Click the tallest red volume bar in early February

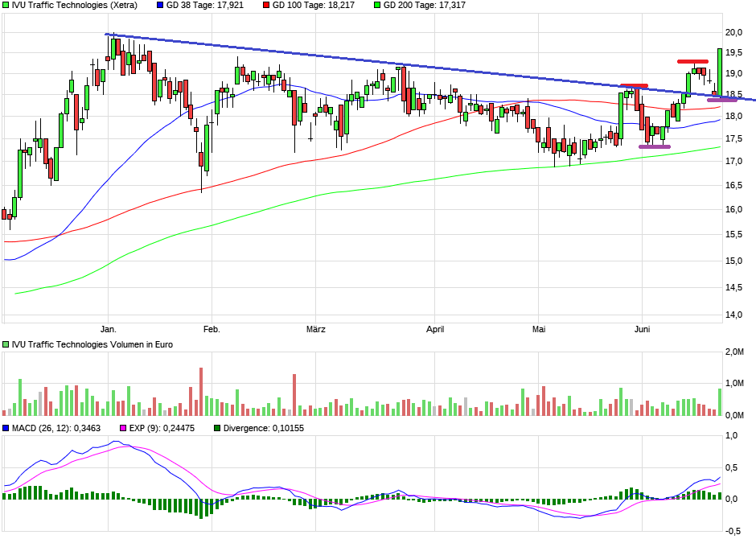click(201, 392)
